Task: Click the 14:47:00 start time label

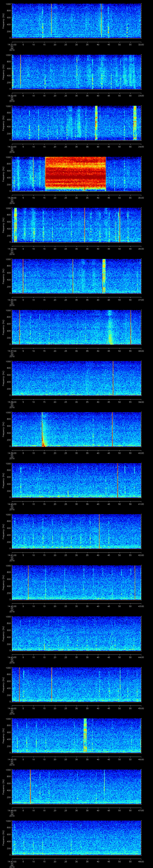Action: coord(12,861)
